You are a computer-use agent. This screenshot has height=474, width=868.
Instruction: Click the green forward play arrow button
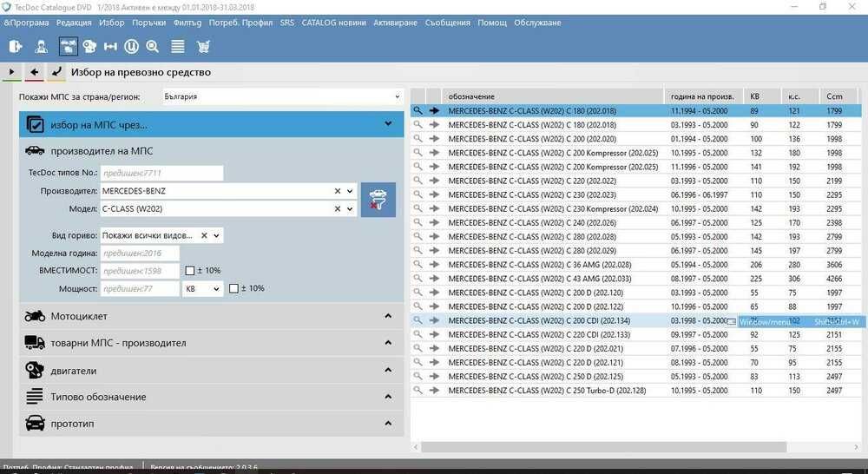pyautogui.click(x=11, y=72)
